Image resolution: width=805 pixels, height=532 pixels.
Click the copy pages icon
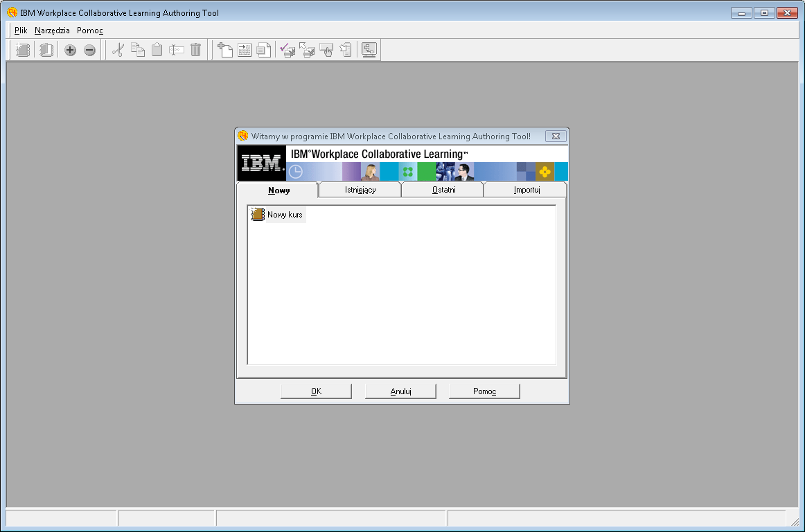coord(138,50)
